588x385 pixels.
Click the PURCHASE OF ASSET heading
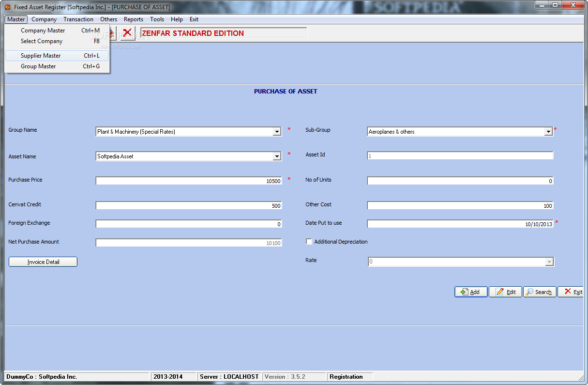tap(286, 91)
